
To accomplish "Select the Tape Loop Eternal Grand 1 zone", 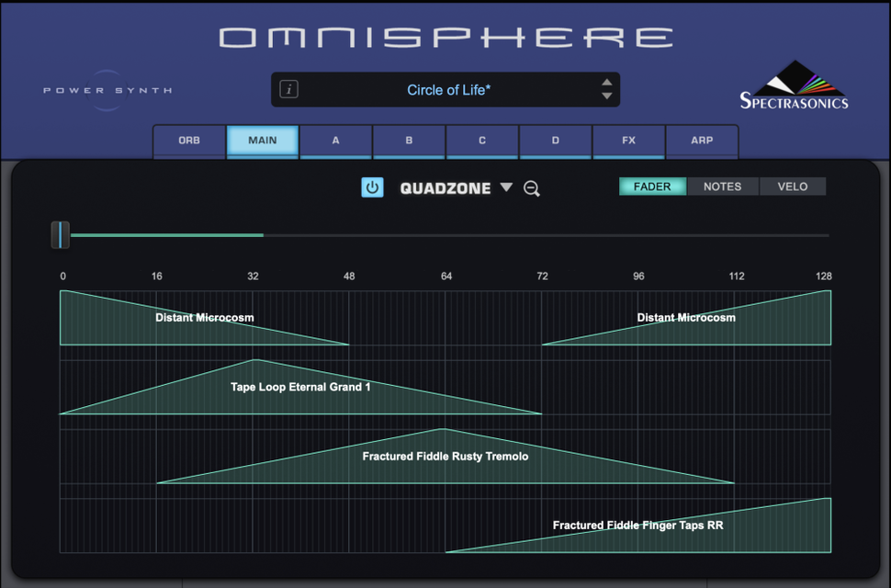I will pos(301,387).
